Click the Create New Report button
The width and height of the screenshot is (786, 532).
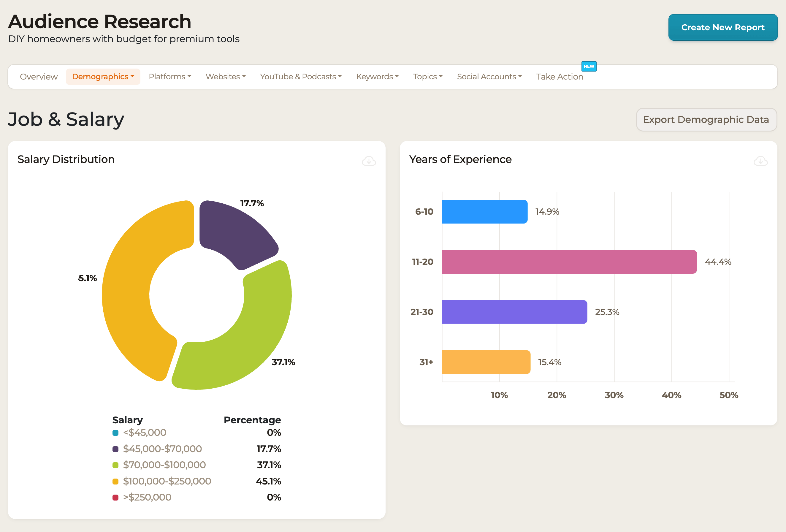point(723,27)
